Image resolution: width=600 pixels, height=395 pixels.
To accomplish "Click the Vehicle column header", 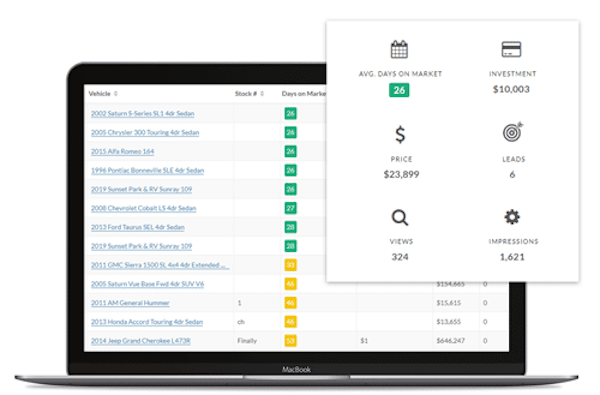I will coord(99,93).
